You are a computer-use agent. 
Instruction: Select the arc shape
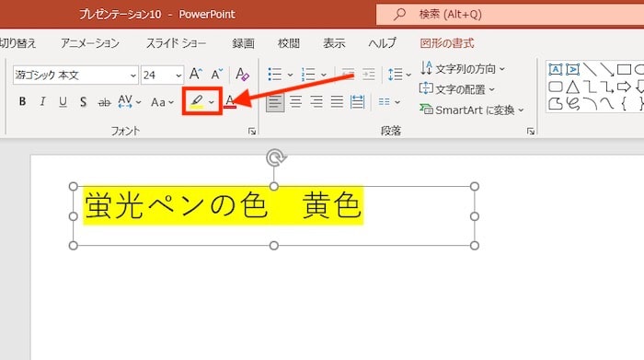click(590, 103)
